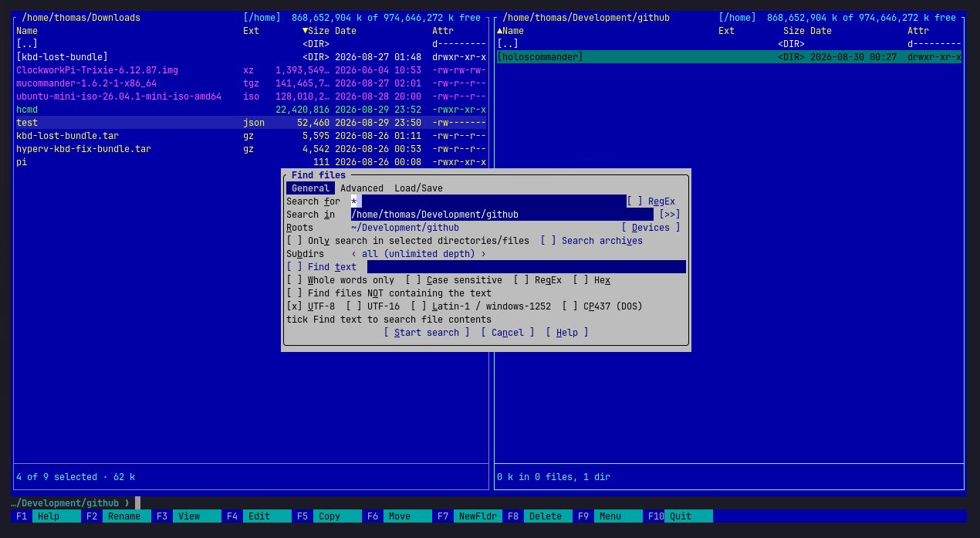Click the F10 Quit function key

click(x=678, y=516)
